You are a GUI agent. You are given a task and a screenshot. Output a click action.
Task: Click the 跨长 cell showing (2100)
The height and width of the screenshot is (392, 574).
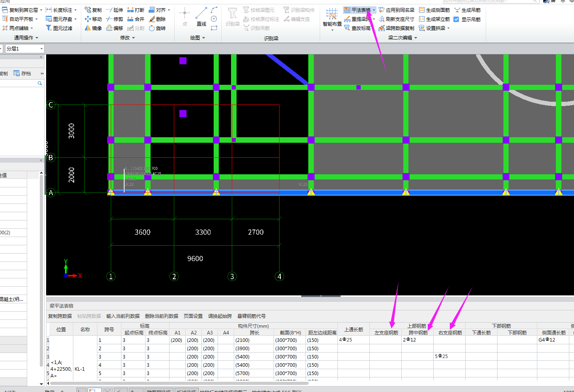254,340
